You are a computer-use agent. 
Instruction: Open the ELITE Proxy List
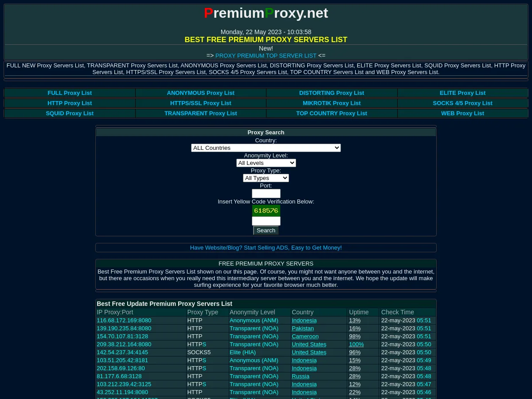[x=462, y=93]
